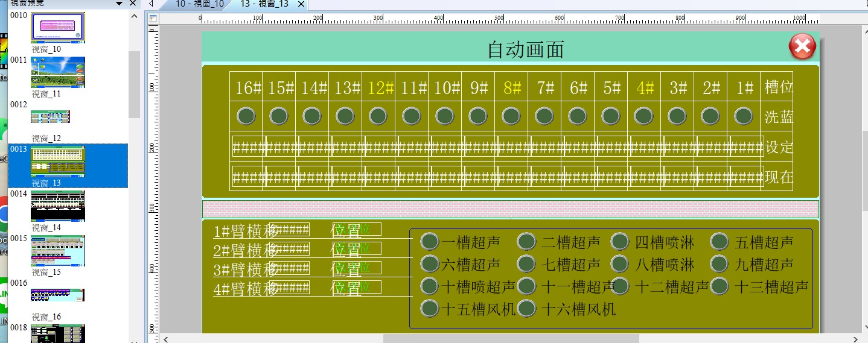This screenshot has width=868, height=343.
Task: Select the 洗蓝 lamp under slot 1#
Action: pyautogui.click(x=743, y=116)
